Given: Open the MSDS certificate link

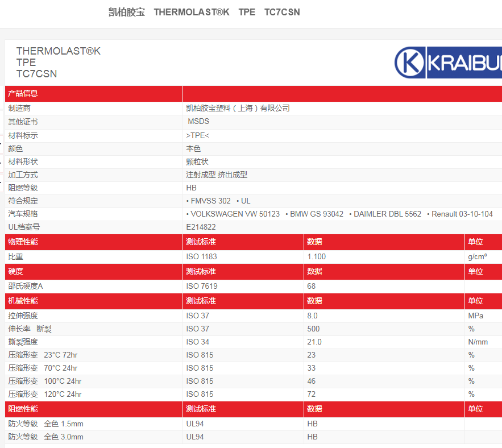Looking at the screenshot, I should [x=198, y=121].
